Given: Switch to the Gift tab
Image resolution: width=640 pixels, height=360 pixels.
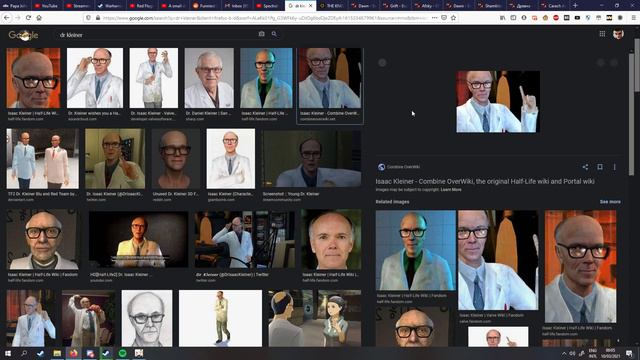Looking at the screenshot, I should (x=395, y=6).
